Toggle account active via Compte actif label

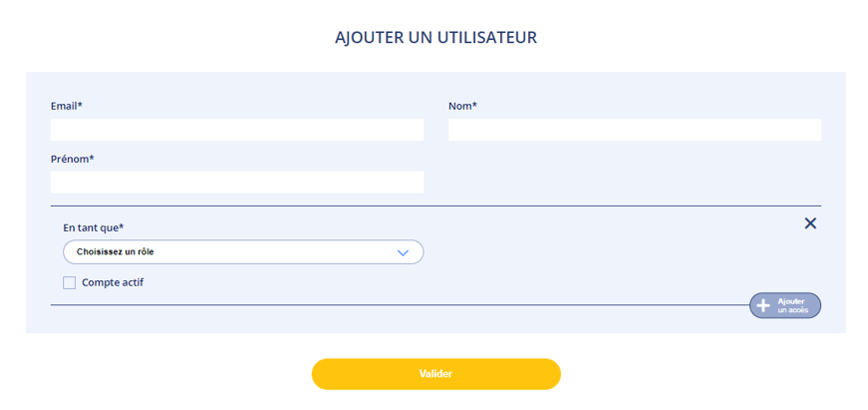(x=113, y=282)
